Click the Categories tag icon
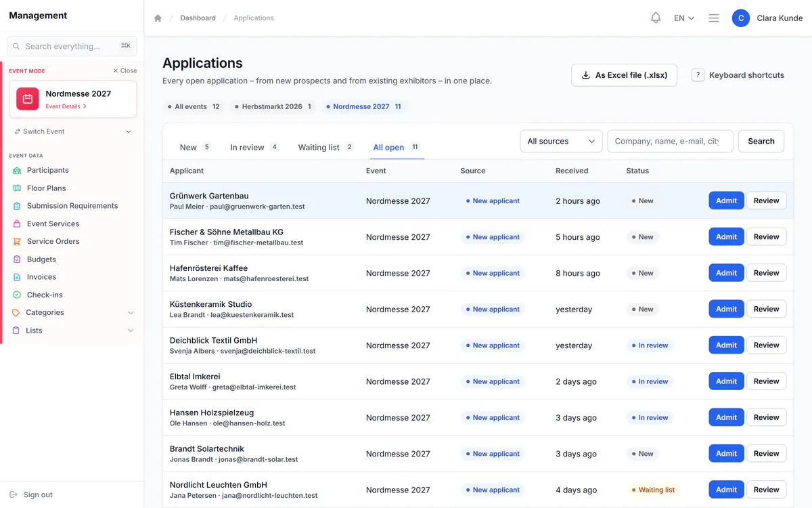 coord(16,312)
